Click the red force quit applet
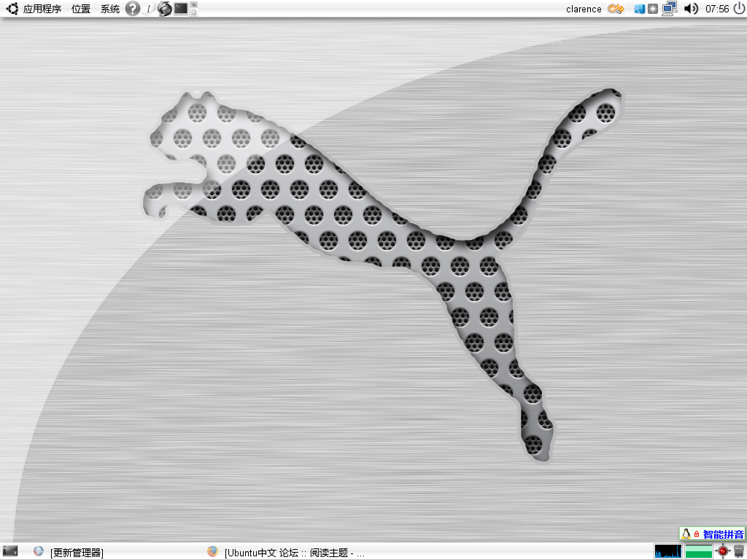 coord(723,551)
